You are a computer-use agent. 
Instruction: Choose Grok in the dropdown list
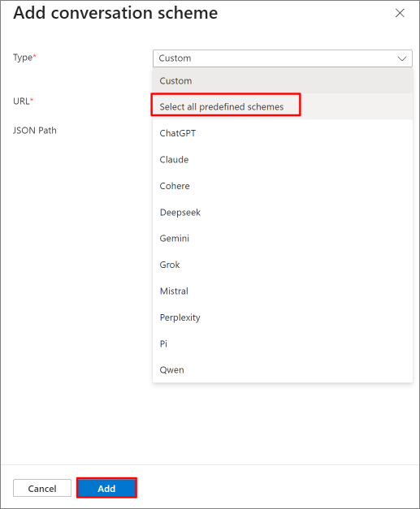click(x=283, y=265)
